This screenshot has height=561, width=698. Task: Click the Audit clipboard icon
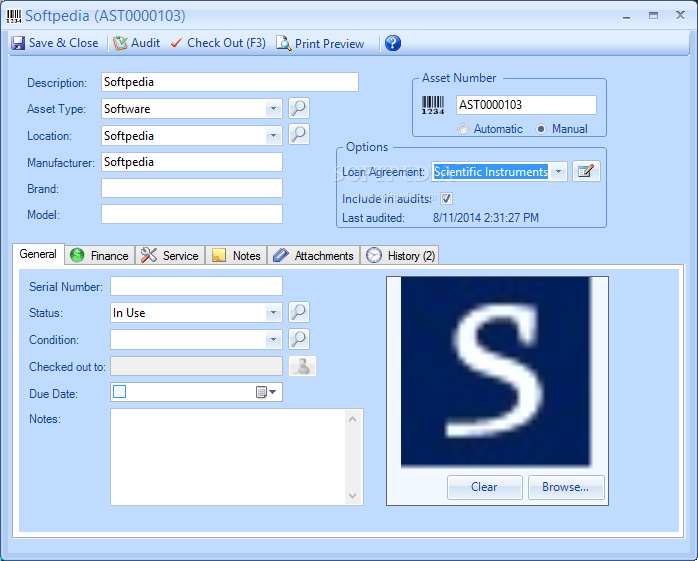click(120, 43)
